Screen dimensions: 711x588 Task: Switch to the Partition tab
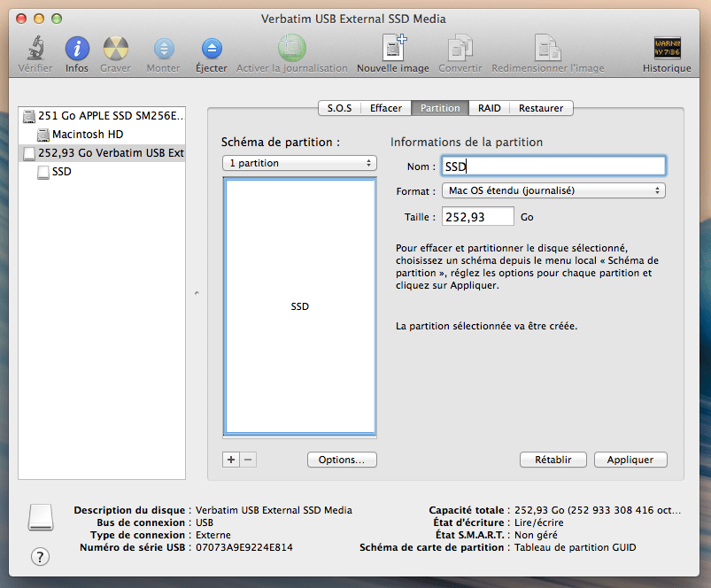[440, 108]
